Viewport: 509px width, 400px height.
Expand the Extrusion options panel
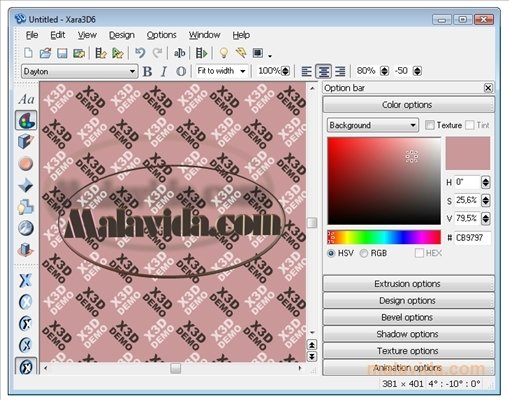[408, 284]
